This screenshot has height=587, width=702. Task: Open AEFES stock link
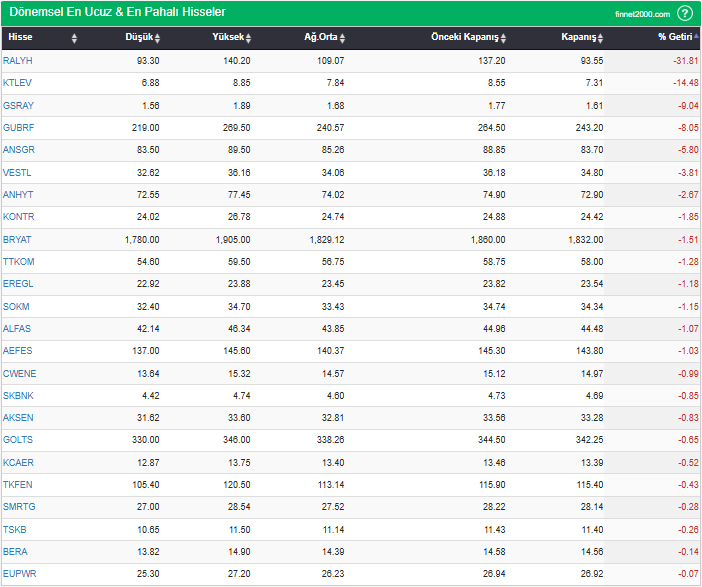(x=17, y=351)
